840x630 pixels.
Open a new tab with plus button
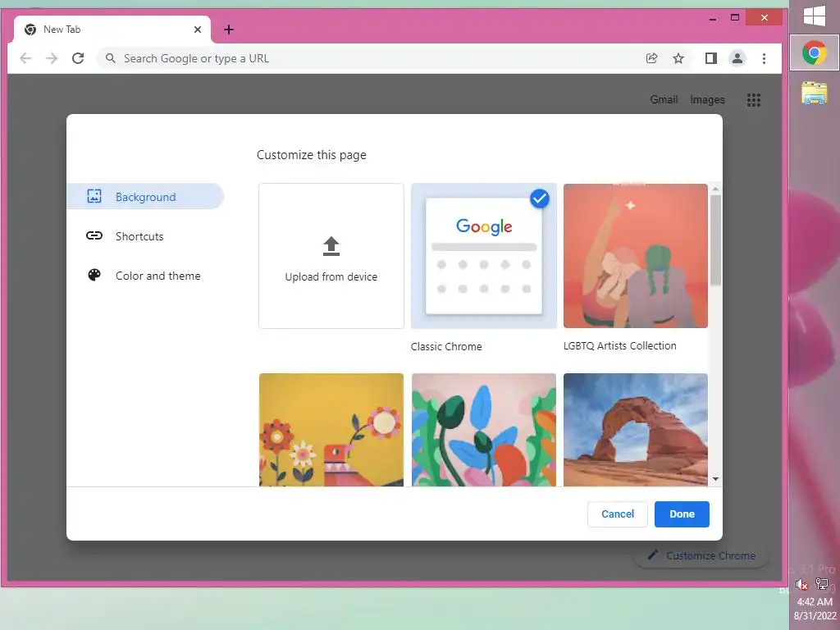click(229, 30)
